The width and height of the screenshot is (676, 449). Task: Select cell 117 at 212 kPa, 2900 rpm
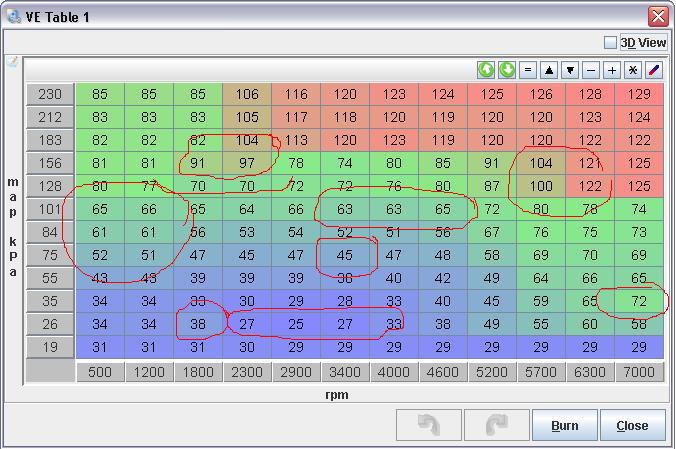coord(296,117)
